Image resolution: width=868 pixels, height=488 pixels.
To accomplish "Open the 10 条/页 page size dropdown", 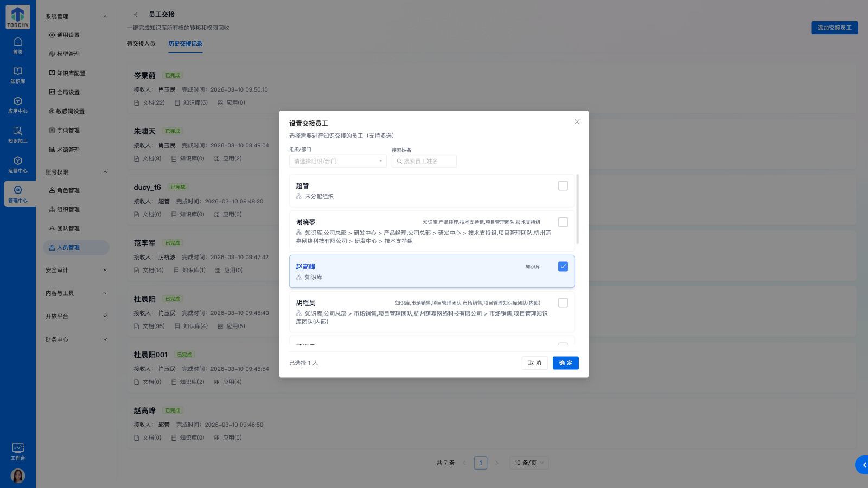I will point(529,463).
